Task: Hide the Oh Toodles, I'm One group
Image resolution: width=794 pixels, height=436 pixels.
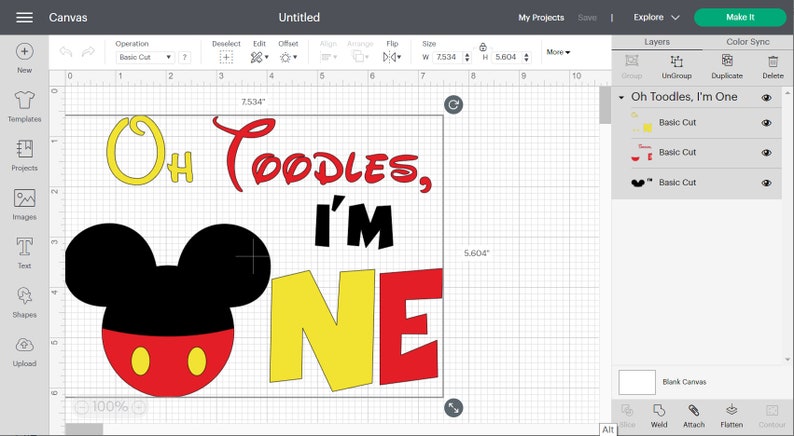Action: pyautogui.click(x=766, y=98)
